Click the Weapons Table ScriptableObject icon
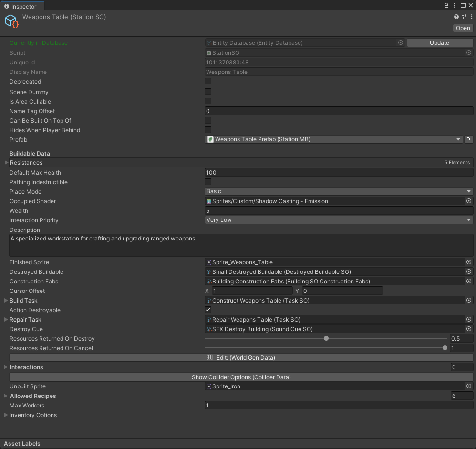This screenshot has width=476, height=449. [12, 21]
